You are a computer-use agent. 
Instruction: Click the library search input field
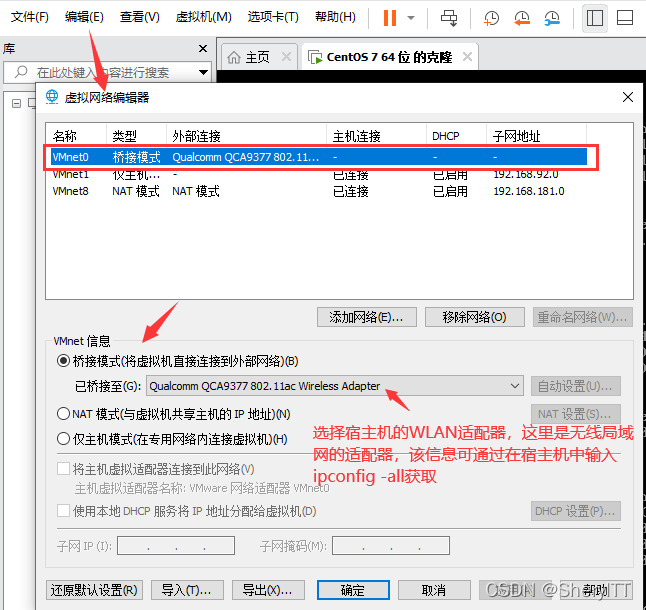click(107, 72)
